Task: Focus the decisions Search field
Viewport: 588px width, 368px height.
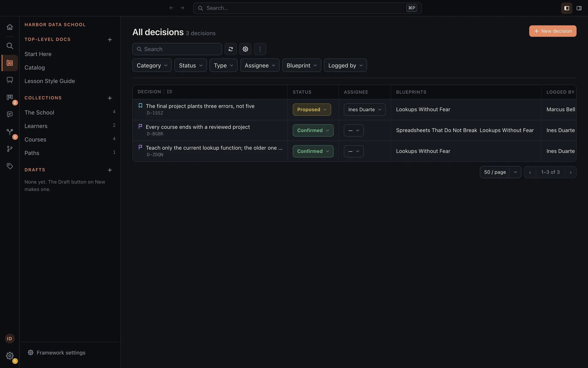Action: point(177,49)
